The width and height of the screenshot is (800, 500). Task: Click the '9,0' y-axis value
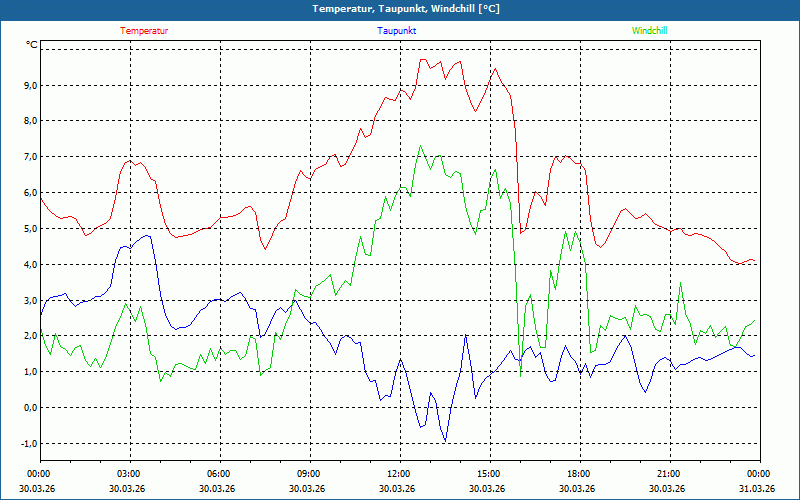point(31,85)
